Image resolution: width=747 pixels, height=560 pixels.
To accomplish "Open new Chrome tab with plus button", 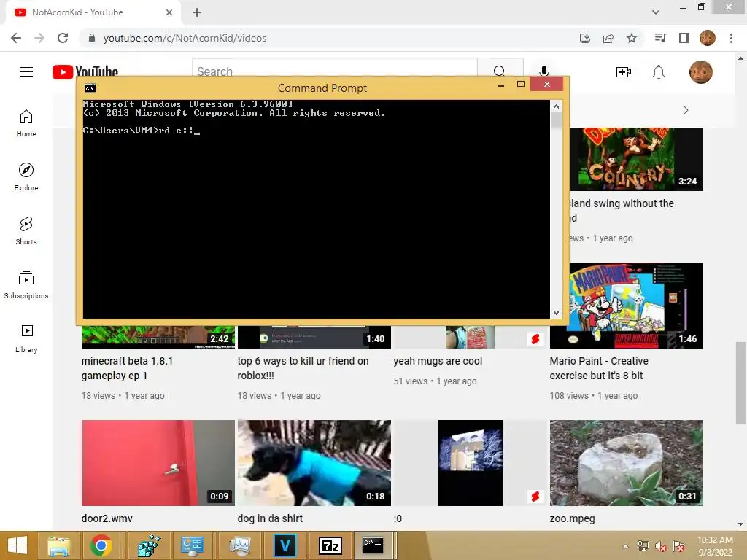I will (197, 12).
